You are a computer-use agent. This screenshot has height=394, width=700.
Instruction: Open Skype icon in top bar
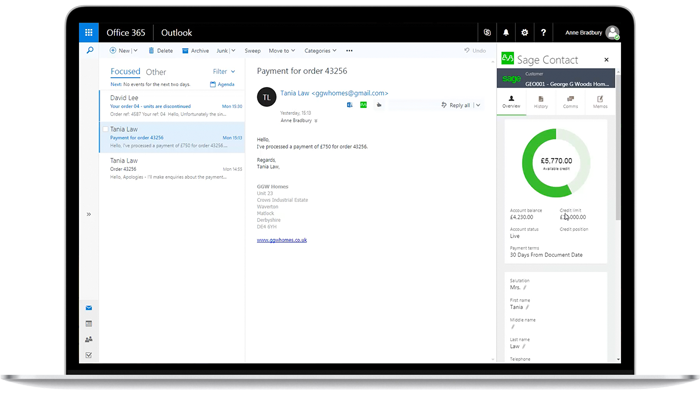487,33
